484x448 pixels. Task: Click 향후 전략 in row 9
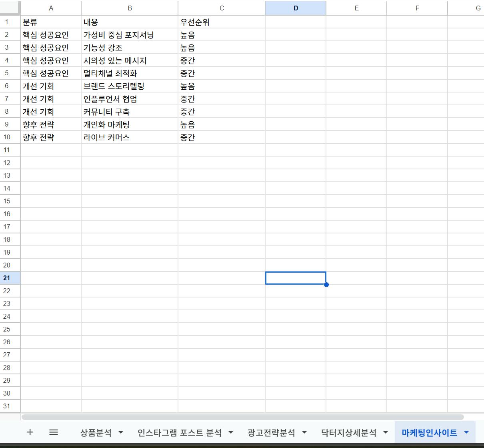pos(51,125)
